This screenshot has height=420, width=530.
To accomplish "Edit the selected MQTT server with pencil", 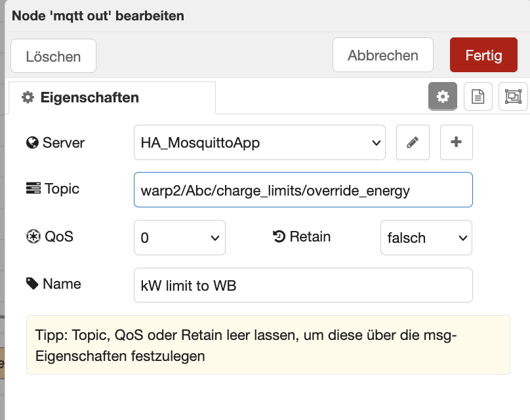I will [413, 142].
